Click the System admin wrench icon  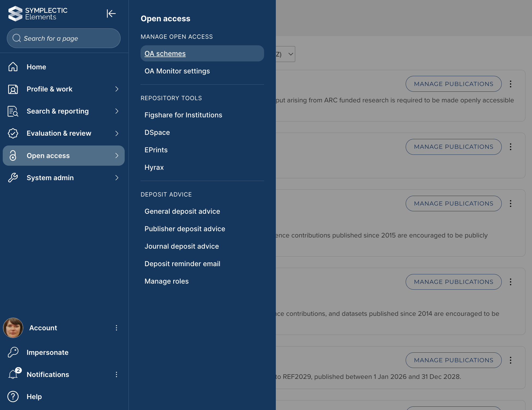[13, 178]
